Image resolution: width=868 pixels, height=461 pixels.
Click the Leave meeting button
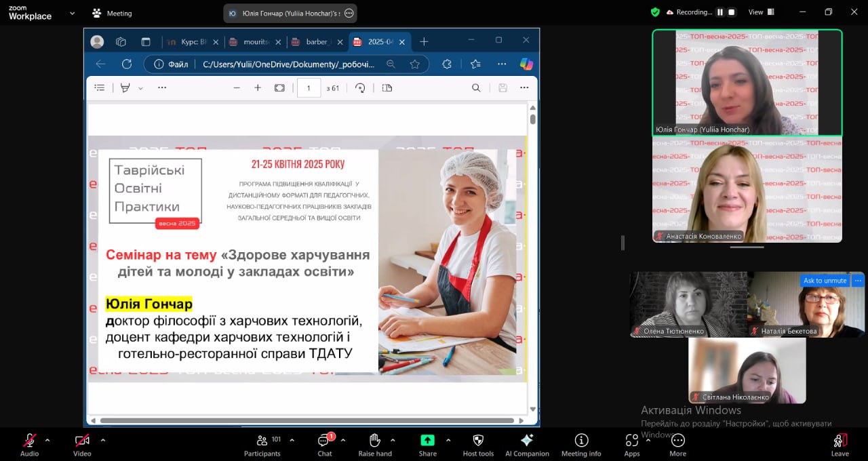coord(840,444)
